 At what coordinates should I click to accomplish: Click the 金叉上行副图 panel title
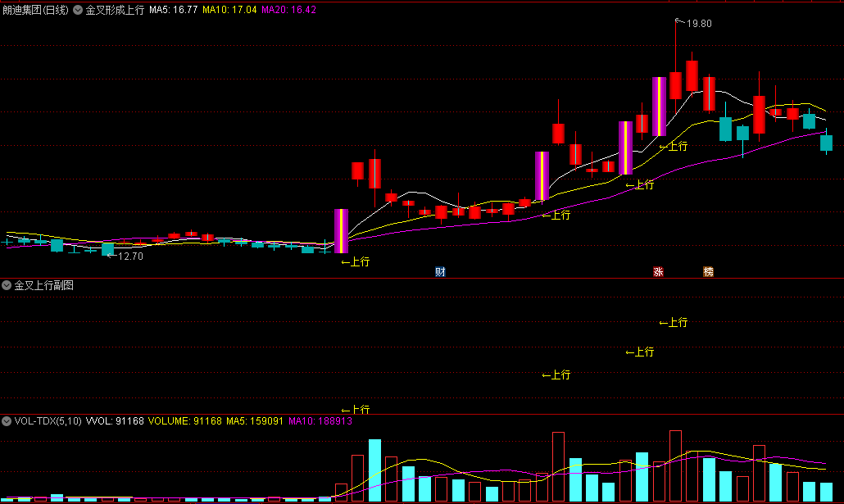(x=43, y=285)
